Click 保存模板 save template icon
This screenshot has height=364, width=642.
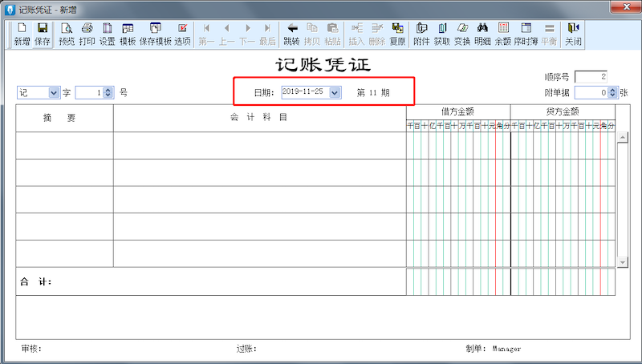pos(156,34)
